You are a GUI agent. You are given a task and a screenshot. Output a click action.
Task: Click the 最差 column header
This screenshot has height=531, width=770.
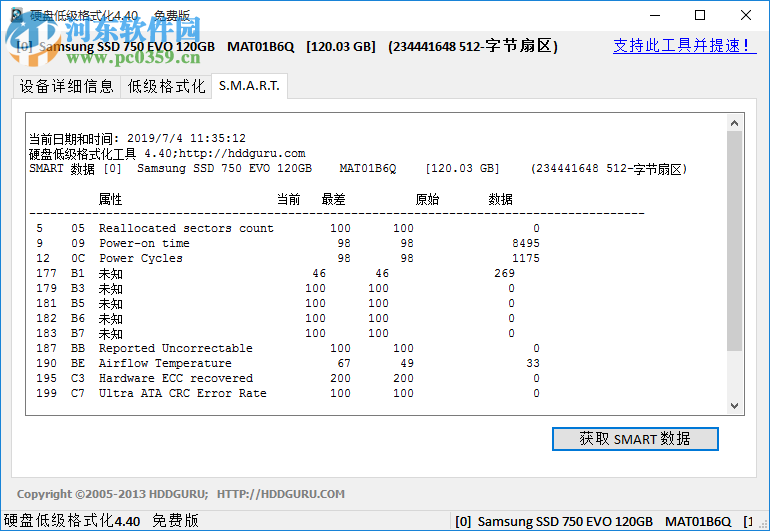[x=333, y=199]
